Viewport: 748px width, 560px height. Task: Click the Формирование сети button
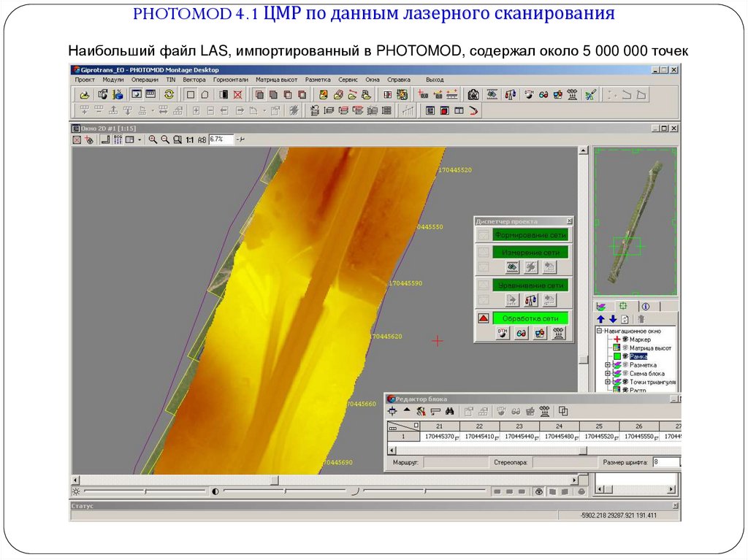[530, 235]
